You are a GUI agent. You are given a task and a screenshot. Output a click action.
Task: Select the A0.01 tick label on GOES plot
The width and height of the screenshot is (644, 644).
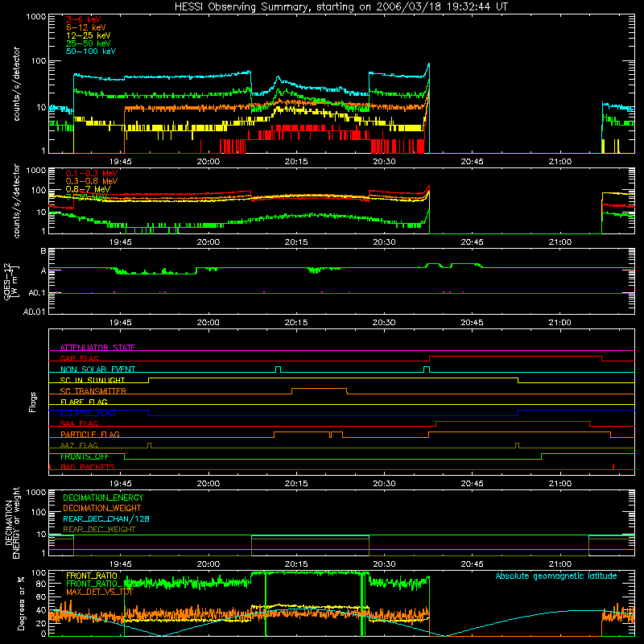[x=35, y=312]
